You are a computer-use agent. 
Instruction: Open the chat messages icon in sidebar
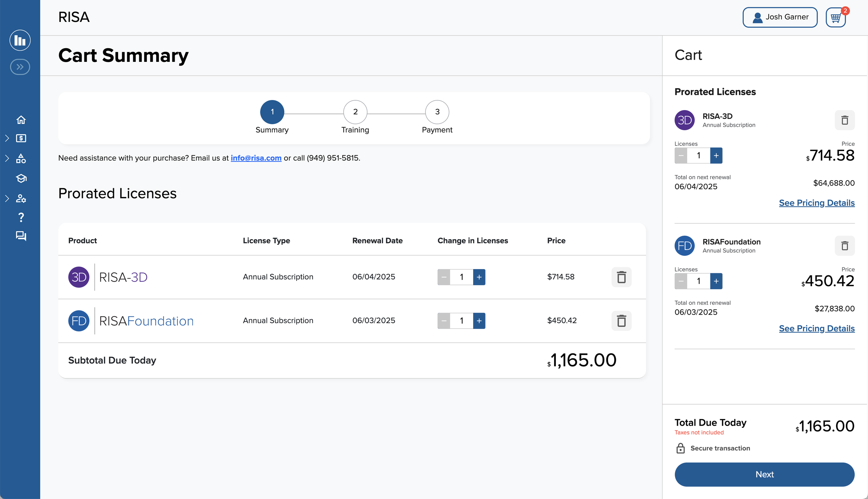[x=21, y=236]
